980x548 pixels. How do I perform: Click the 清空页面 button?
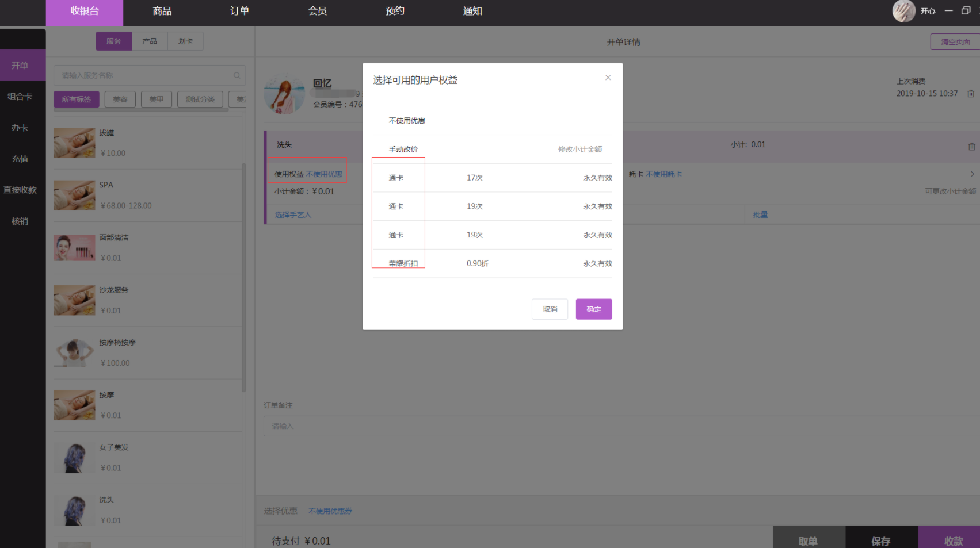pos(955,41)
